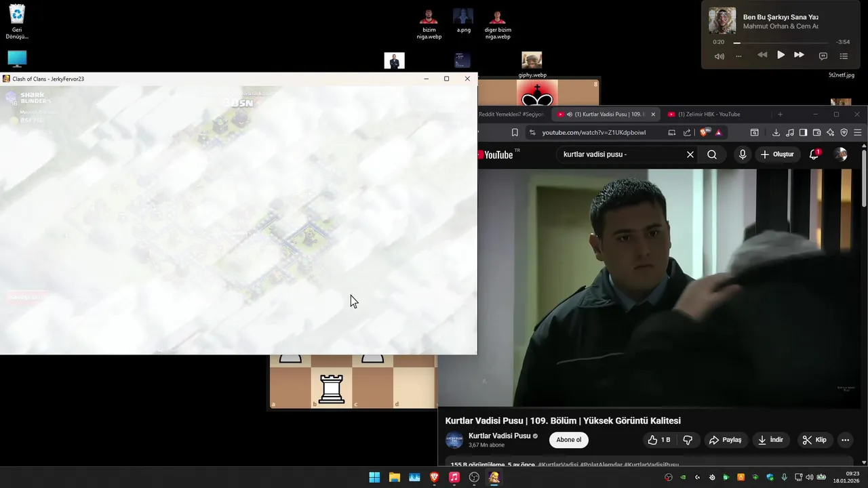Open OBS Studio from the taskbar

click(x=474, y=477)
